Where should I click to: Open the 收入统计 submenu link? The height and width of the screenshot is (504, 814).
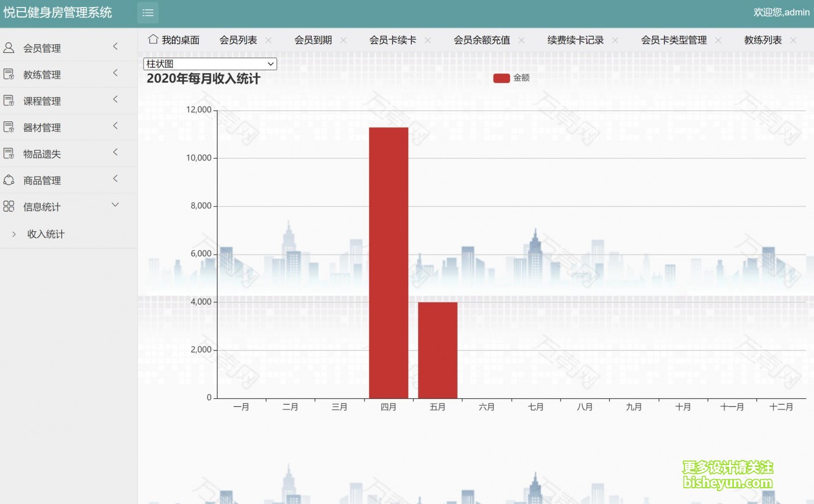coord(46,234)
